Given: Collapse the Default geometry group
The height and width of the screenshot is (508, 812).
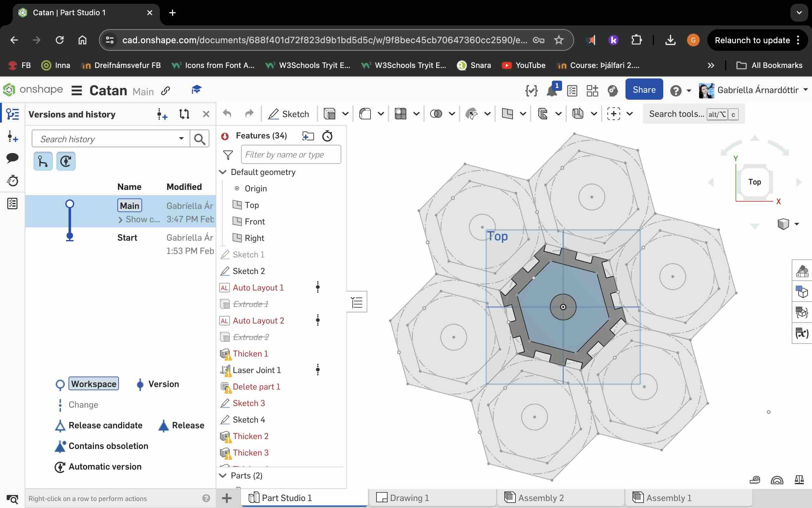Looking at the screenshot, I should pos(222,172).
